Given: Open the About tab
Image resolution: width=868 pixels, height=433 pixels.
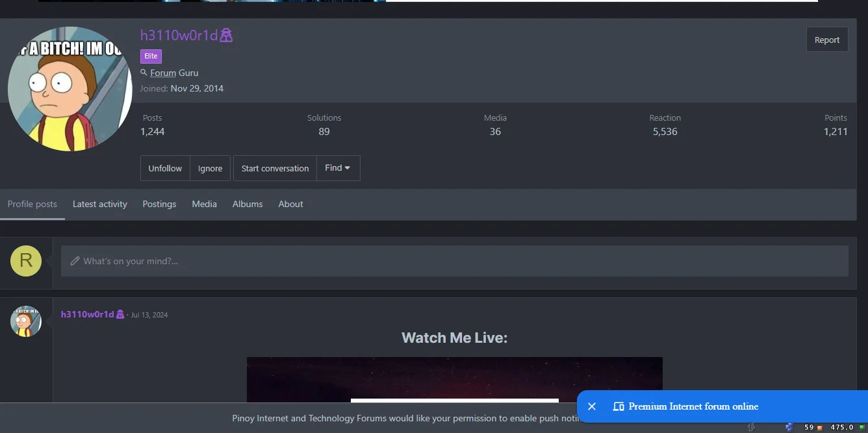Looking at the screenshot, I should 290,204.
